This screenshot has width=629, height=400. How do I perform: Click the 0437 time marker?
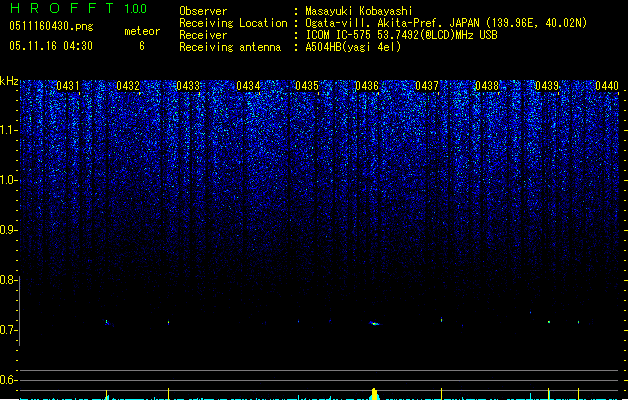tap(427, 86)
